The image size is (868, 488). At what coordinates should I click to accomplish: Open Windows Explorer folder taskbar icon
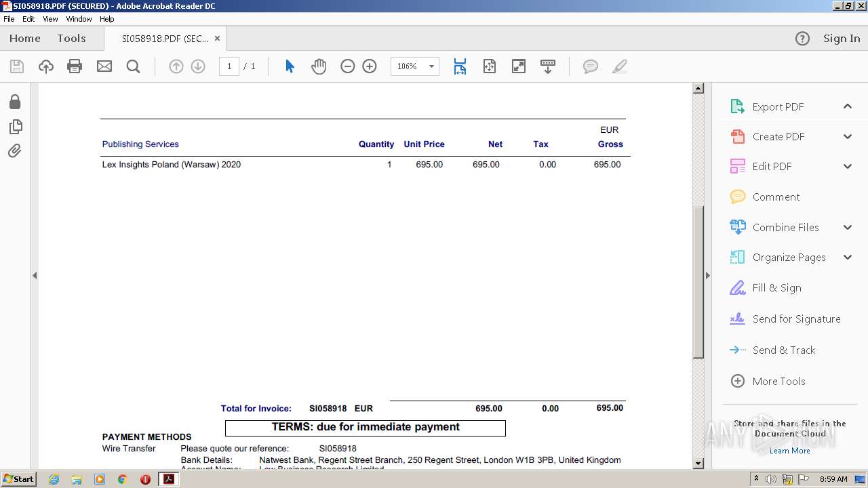pyautogui.click(x=77, y=479)
